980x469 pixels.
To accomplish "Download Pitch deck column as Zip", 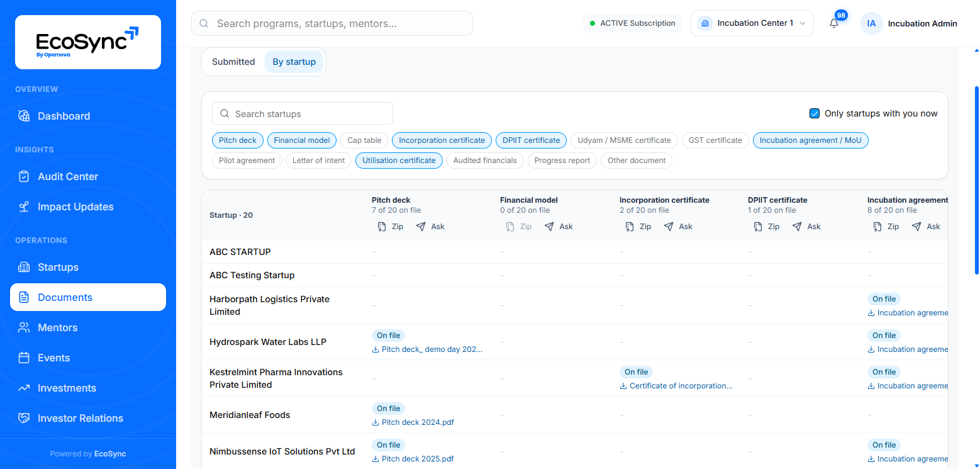I will point(390,227).
